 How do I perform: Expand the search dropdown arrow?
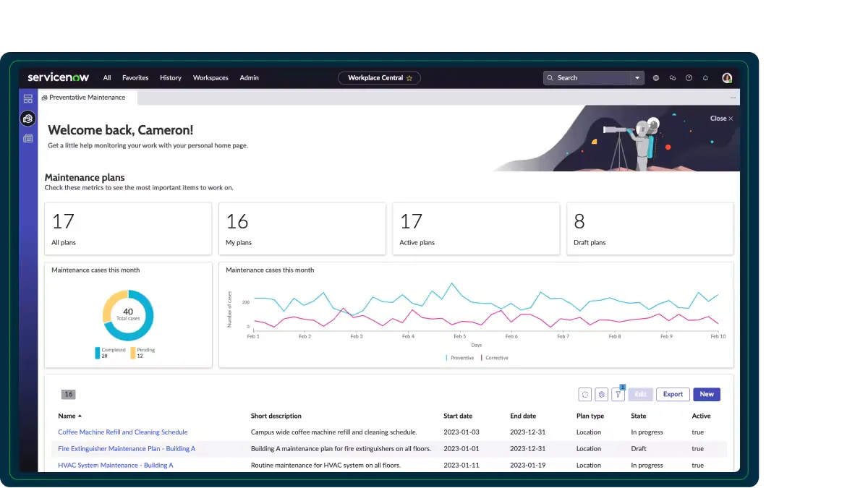coord(637,78)
